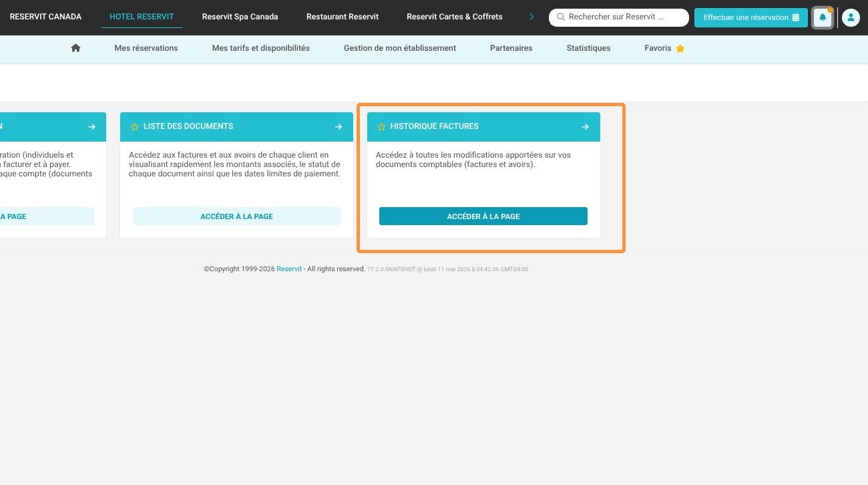Select the HOTEL RESERVIT tab

(x=142, y=17)
